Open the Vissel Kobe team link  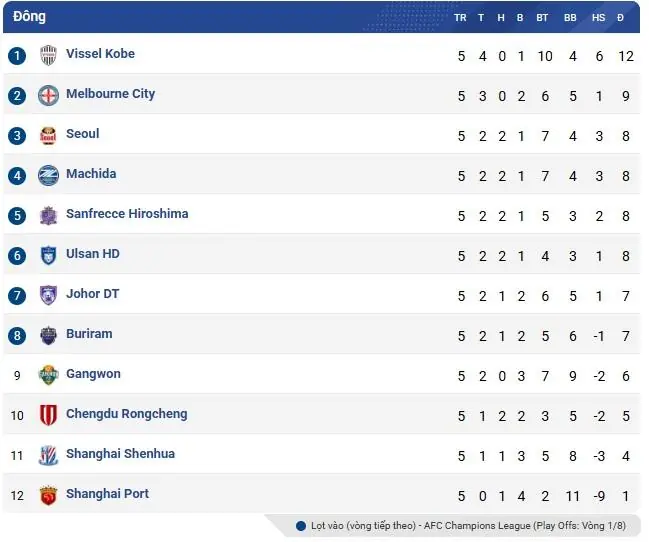coord(100,54)
